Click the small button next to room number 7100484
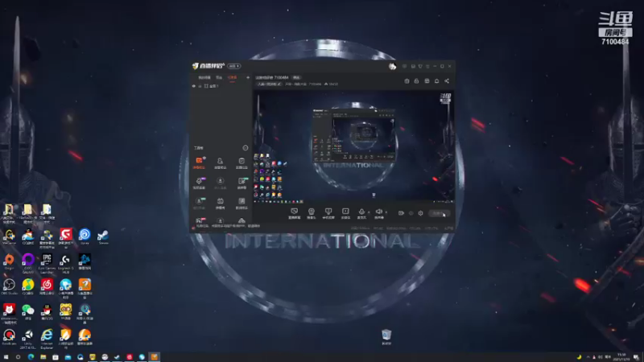644x362 pixels. (x=296, y=77)
